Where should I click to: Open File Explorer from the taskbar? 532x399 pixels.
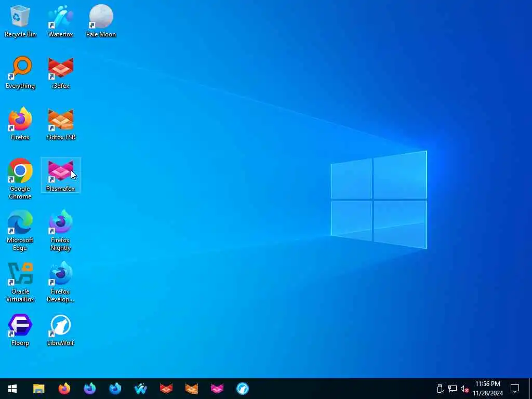pos(38,389)
